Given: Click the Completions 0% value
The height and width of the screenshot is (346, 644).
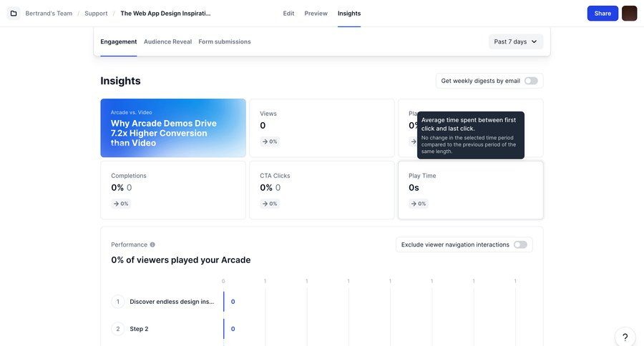Looking at the screenshot, I should click(x=117, y=187).
